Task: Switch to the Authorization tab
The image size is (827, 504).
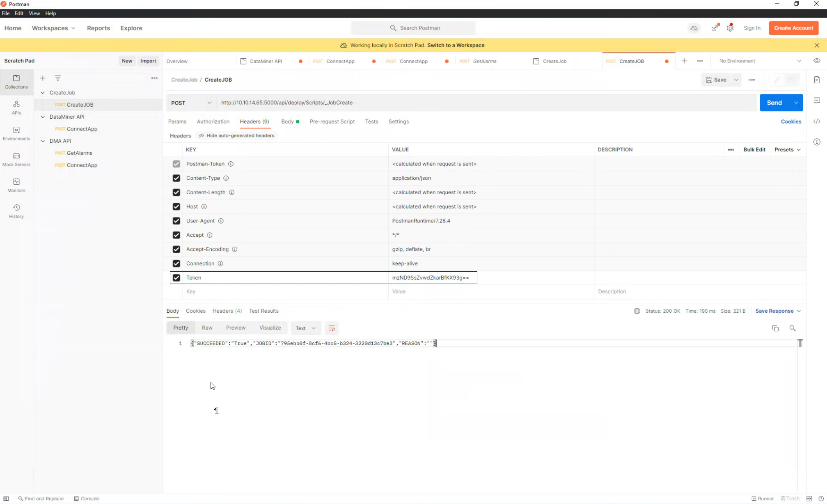Action: [213, 121]
